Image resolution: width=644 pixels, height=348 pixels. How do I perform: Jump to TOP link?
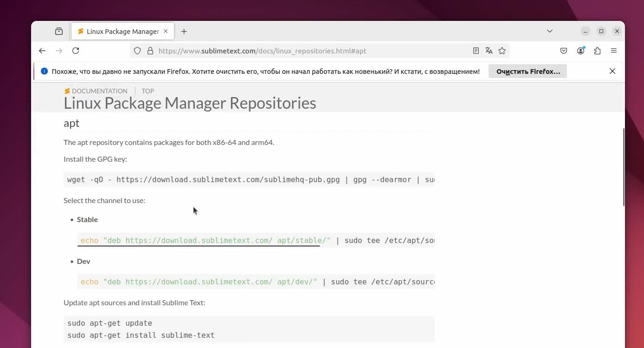(148, 91)
